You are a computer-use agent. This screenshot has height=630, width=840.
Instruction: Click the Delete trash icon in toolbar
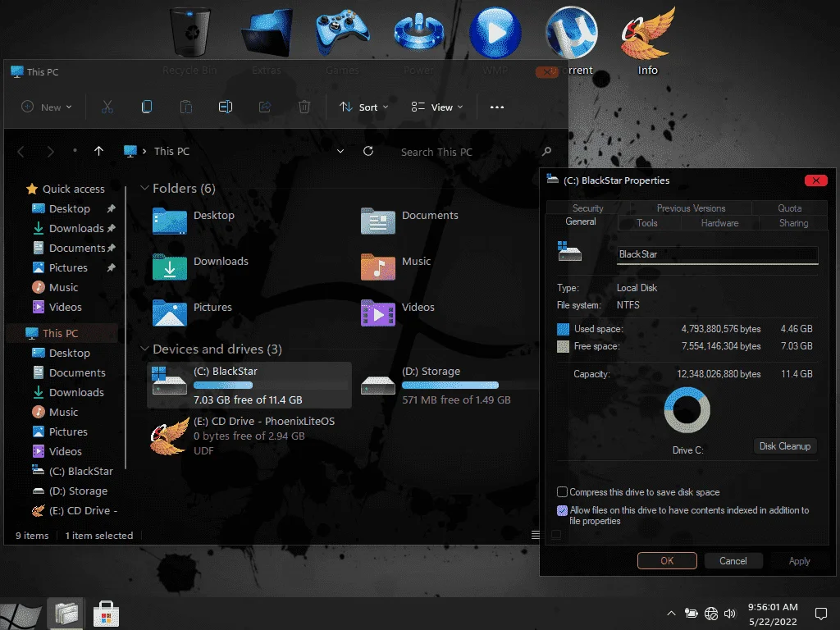(304, 107)
